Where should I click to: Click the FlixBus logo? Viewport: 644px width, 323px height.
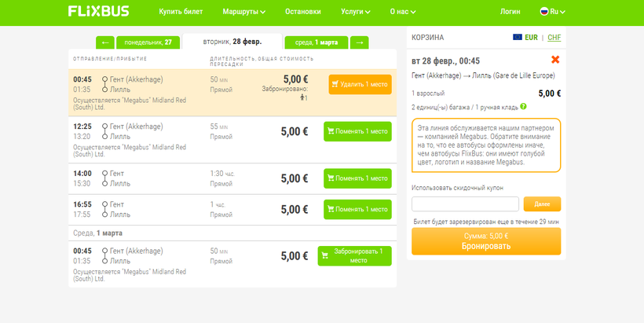[x=98, y=12]
